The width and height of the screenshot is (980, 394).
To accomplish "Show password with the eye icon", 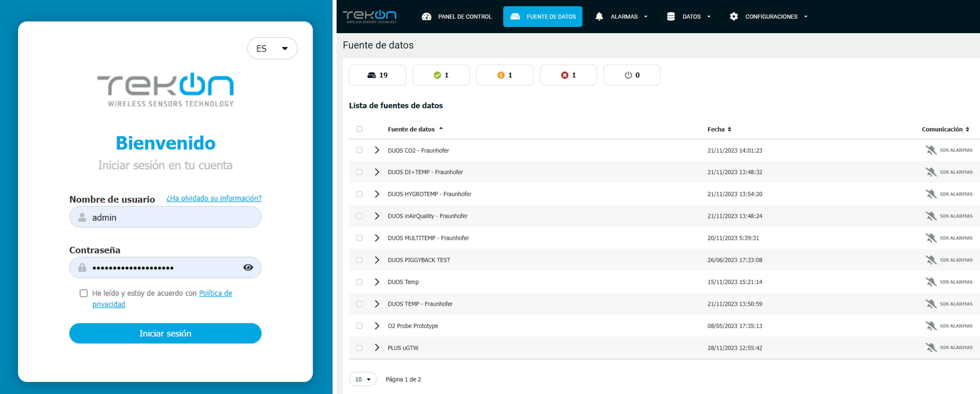I will (248, 268).
